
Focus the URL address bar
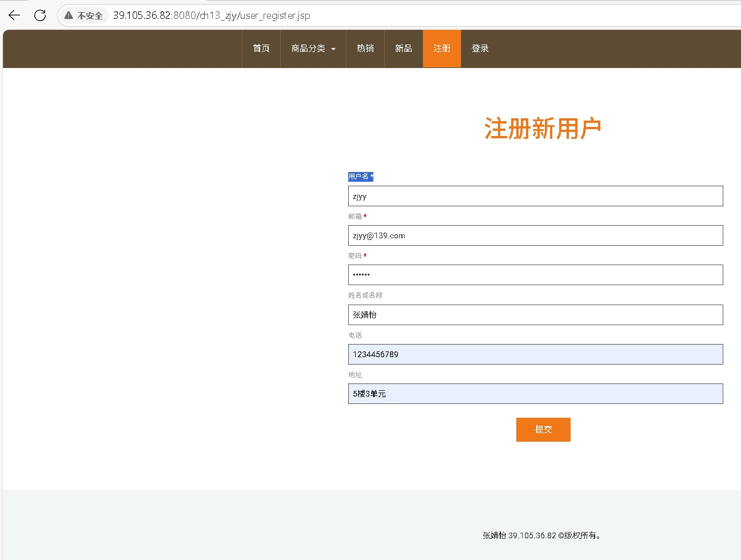tap(400, 15)
